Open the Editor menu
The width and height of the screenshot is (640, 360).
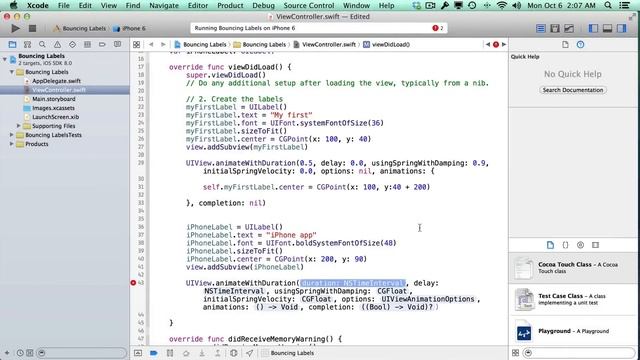(x=198, y=5)
